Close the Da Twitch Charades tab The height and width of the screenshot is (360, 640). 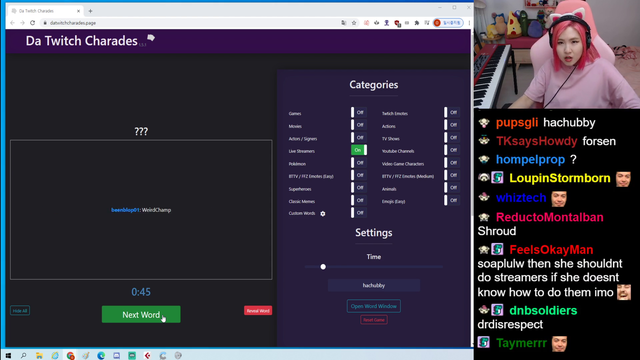[78, 11]
